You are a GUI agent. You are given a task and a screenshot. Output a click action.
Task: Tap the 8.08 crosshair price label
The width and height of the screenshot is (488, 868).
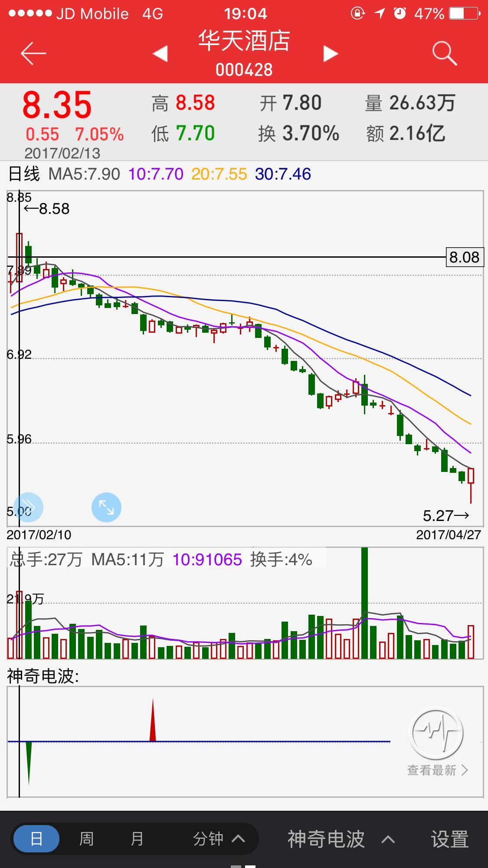(x=464, y=257)
